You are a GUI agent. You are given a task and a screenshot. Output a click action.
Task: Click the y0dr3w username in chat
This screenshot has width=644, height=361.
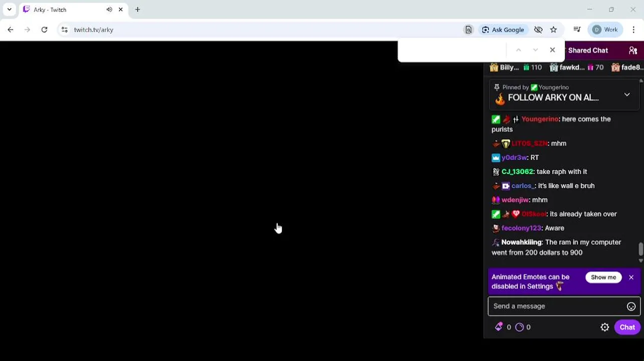pyautogui.click(x=514, y=157)
